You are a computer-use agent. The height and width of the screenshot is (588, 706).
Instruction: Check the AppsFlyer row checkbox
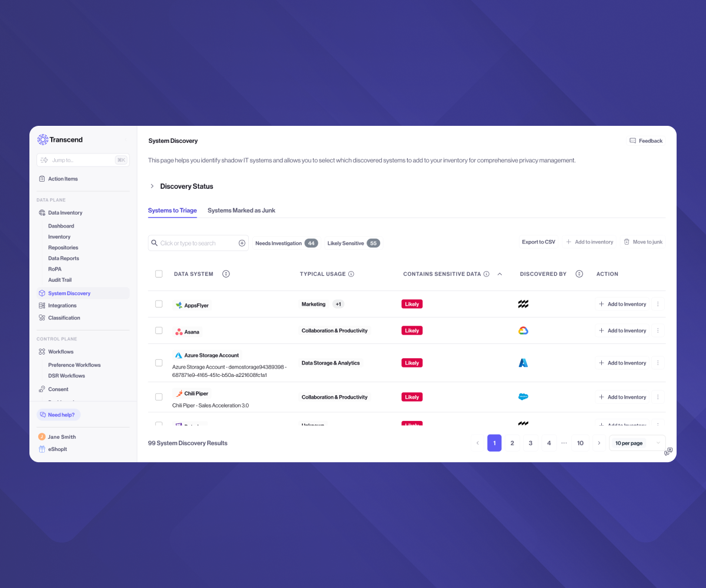point(159,304)
